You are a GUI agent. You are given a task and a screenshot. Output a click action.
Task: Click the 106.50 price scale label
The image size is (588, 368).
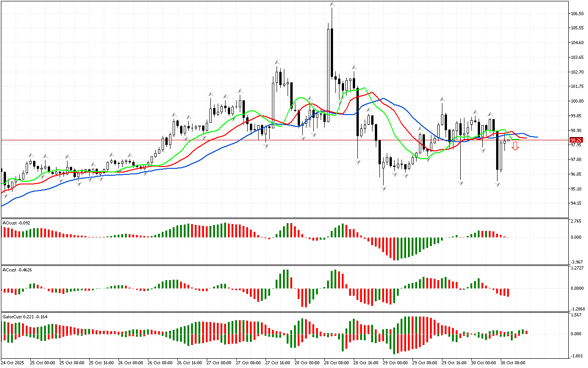pyautogui.click(x=576, y=14)
